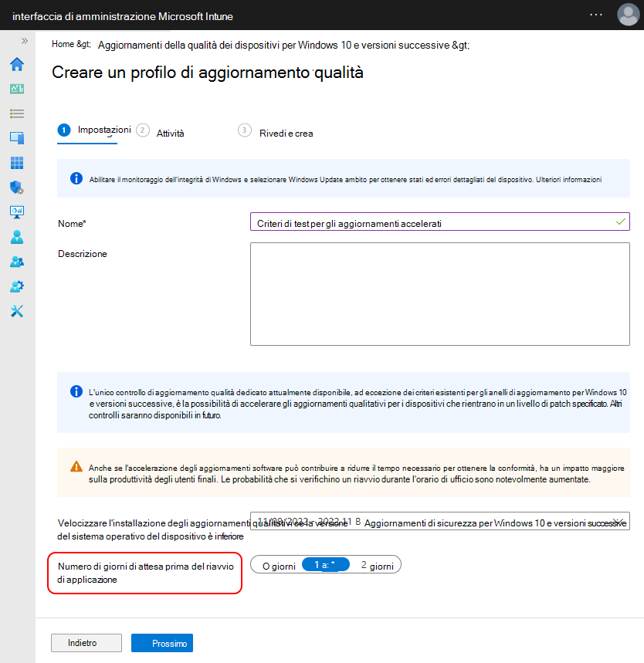Click the Descrizione text area
The image size is (644, 663).
coord(439,294)
